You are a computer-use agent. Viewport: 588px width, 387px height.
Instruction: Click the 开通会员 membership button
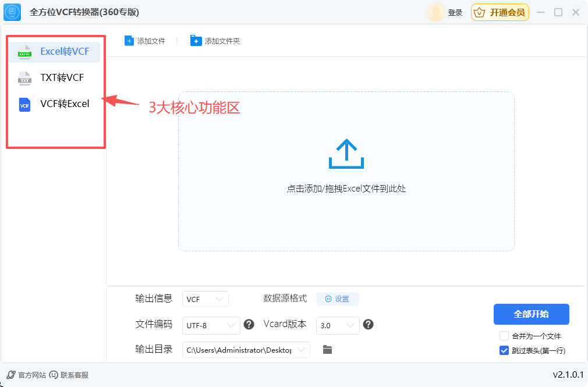[x=500, y=12]
